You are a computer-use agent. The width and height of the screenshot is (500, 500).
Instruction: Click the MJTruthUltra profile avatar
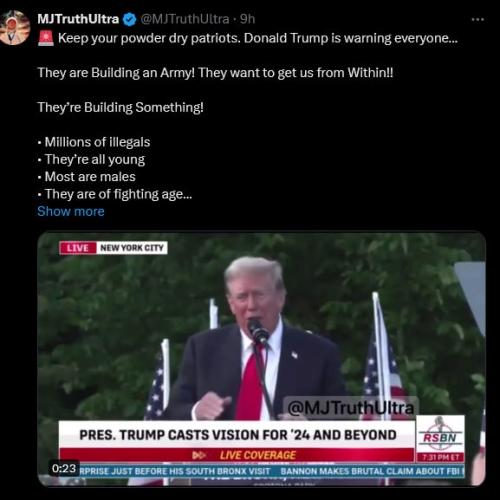(x=14, y=28)
